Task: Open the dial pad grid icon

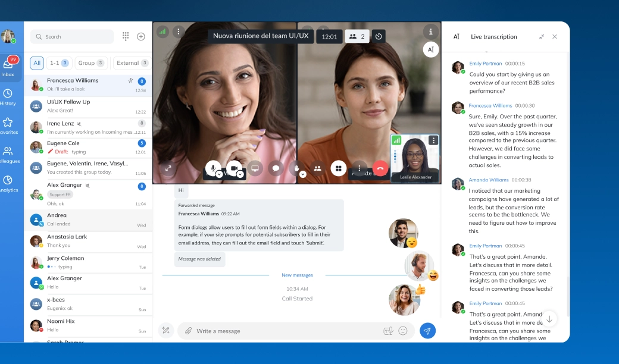Action: [126, 36]
